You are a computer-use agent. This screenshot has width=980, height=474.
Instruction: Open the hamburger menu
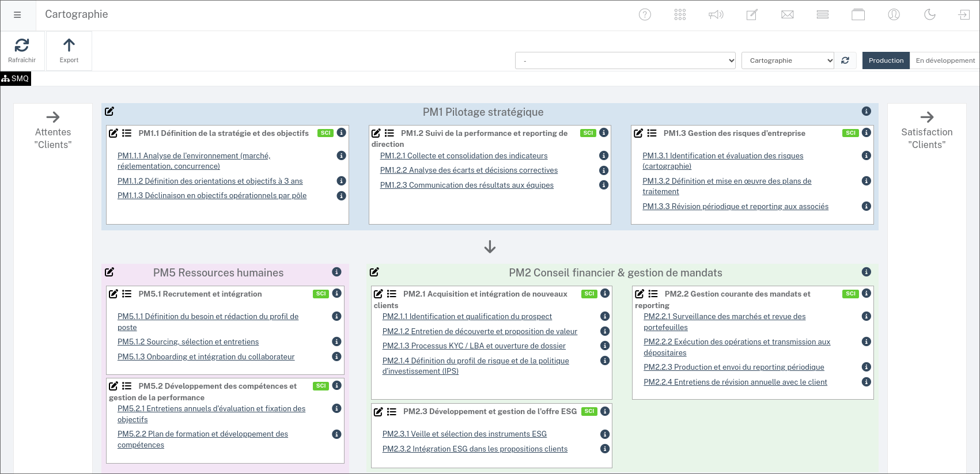pos(17,15)
